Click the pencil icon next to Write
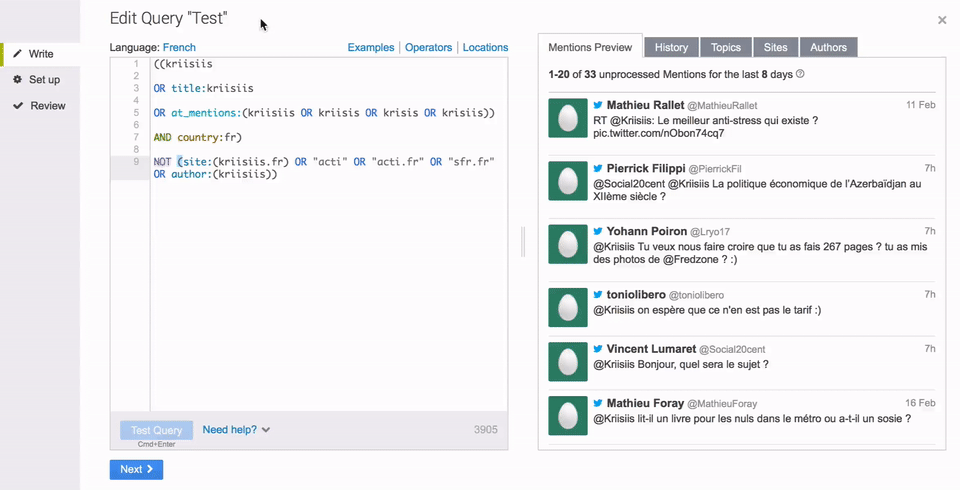The image size is (960, 490). (17, 54)
